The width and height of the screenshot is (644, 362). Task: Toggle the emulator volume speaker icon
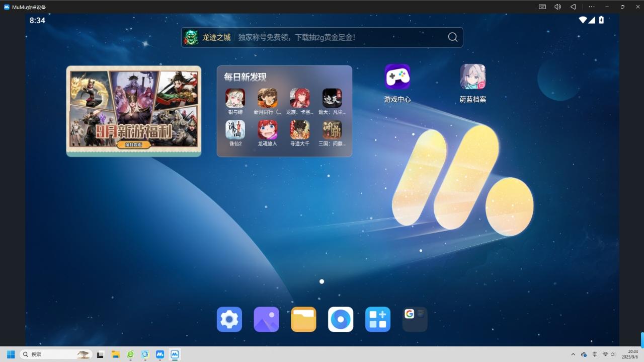[x=557, y=7]
